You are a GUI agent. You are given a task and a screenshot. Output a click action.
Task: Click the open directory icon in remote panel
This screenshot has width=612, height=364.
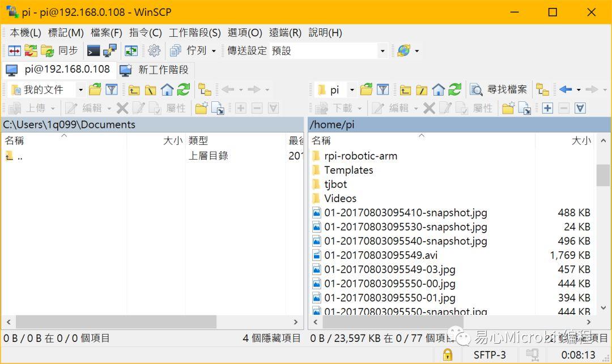point(366,89)
